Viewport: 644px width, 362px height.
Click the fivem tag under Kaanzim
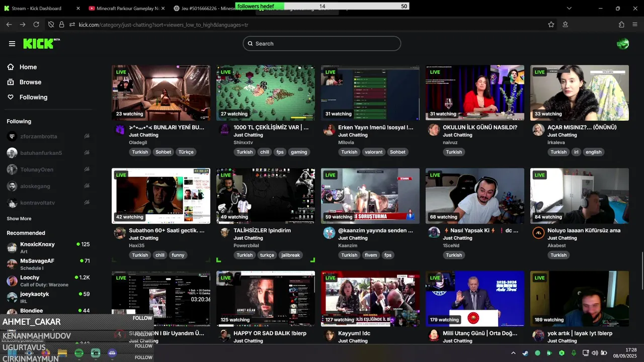(371, 255)
